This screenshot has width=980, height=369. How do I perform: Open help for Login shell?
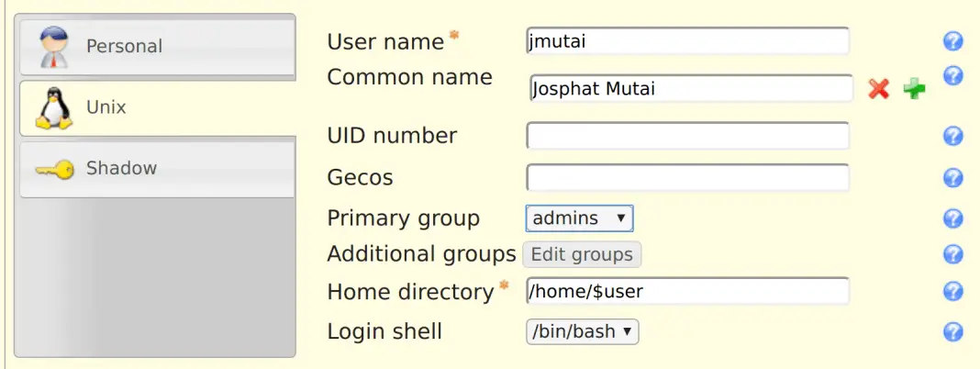pos(952,331)
